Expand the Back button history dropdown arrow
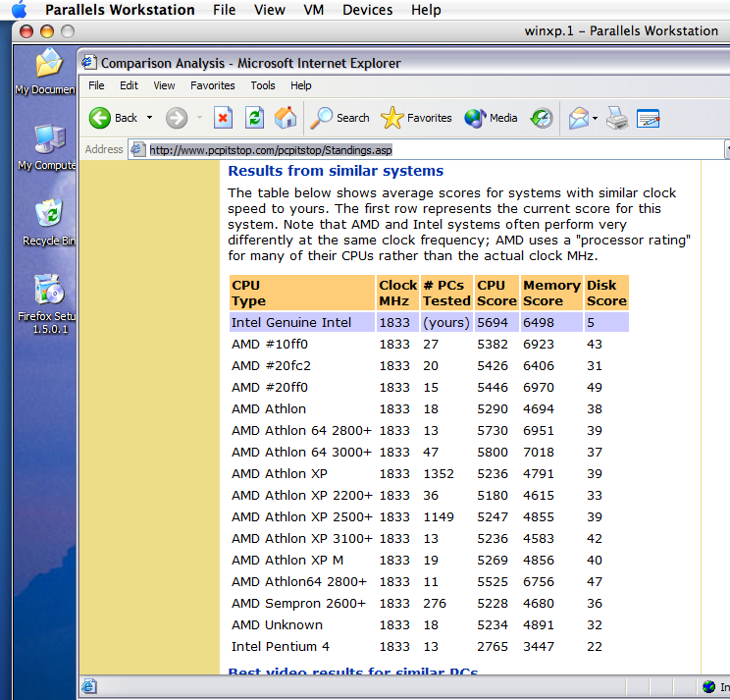This screenshot has height=700, width=730. pyautogui.click(x=150, y=118)
